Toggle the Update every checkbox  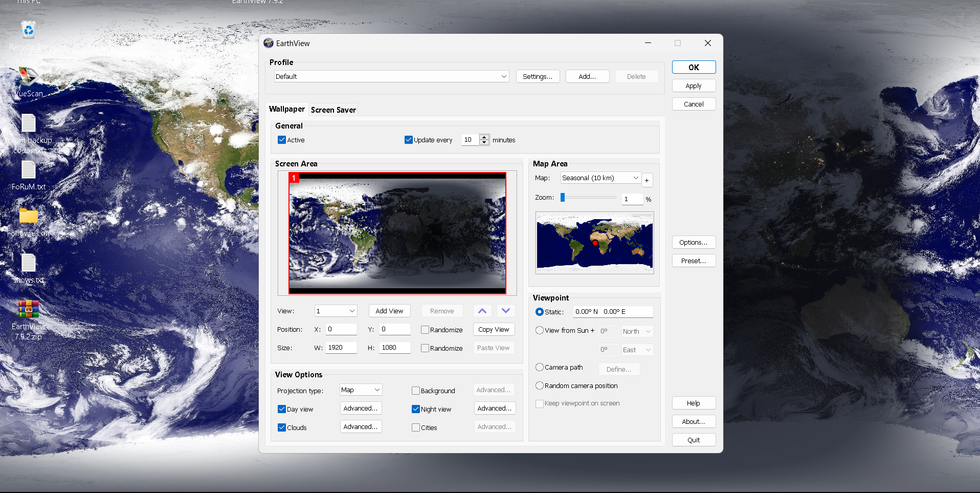[409, 140]
